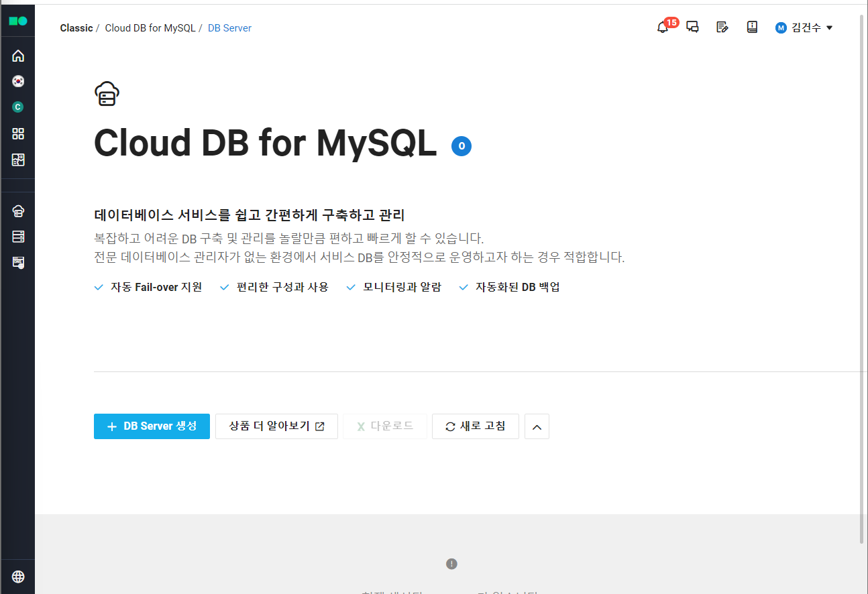The width and height of the screenshot is (868, 594).
Task: Open the Korea region flag icon
Action: pos(18,81)
